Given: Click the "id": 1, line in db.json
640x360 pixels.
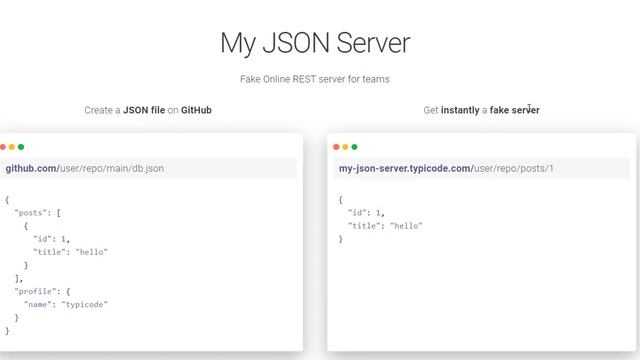Looking at the screenshot, I should (51, 239).
